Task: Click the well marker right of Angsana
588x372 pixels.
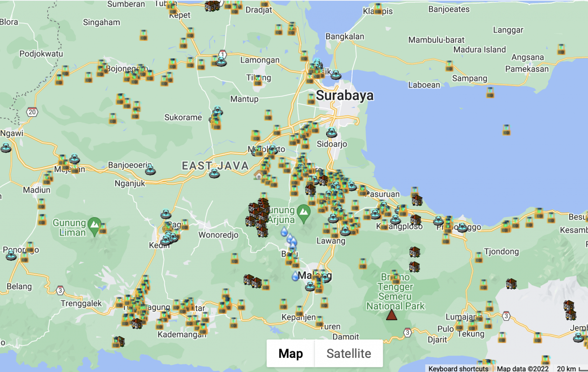Action: [x=561, y=49]
